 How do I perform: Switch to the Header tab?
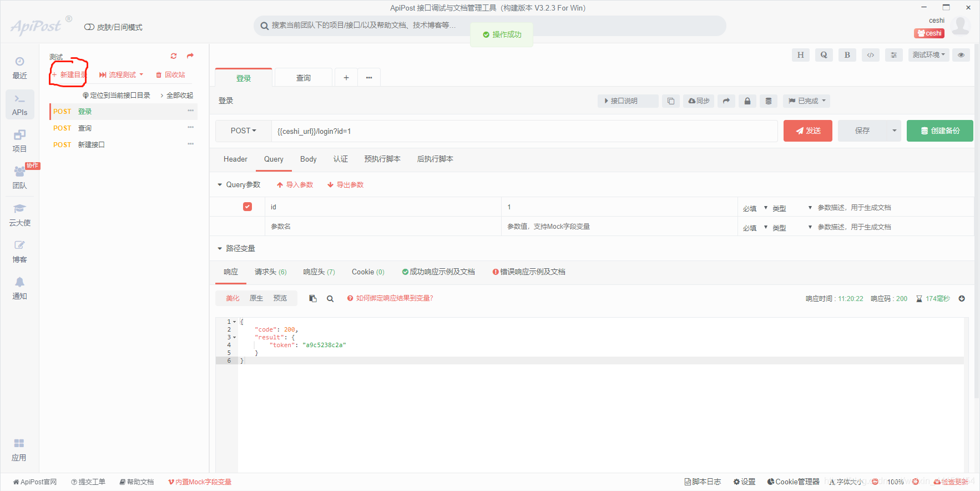click(x=235, y=159)
